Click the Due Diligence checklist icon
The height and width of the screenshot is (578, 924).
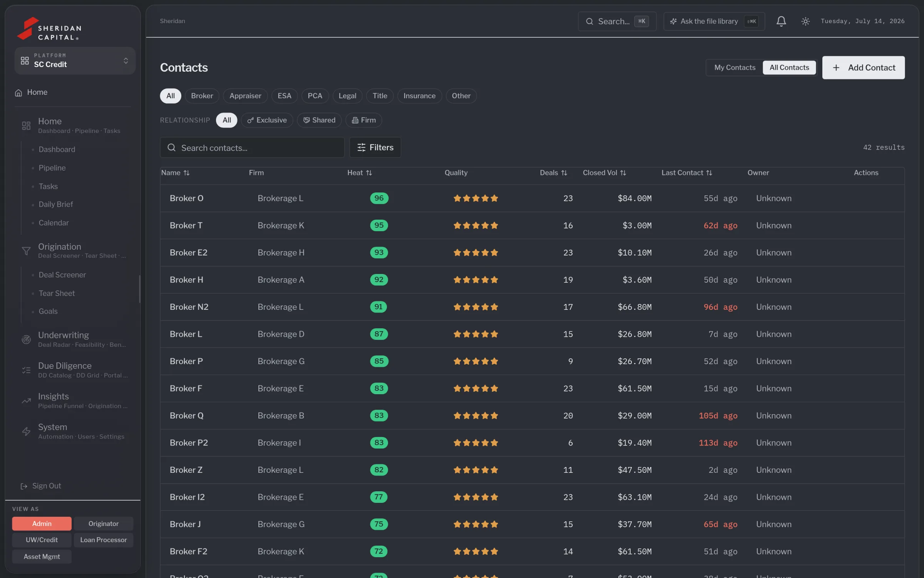tap(26, 370)
